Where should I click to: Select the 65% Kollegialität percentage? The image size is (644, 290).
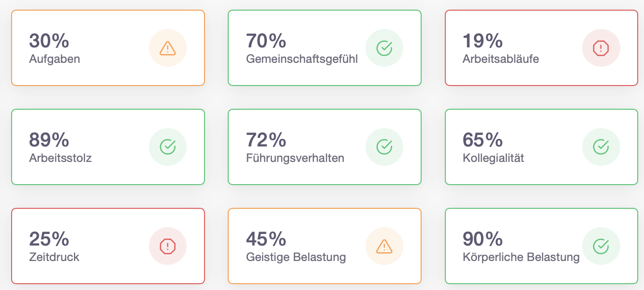[483, 140]
